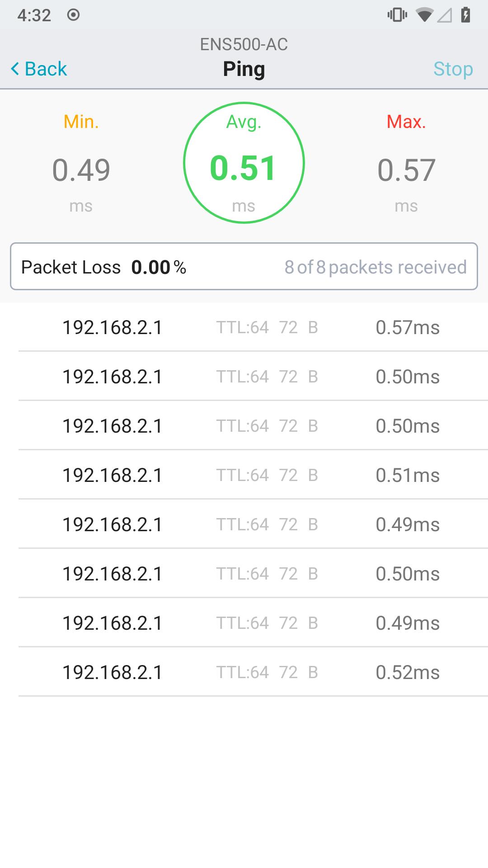Tap the vibrate mode status icon
Image resolution: width=488 pixels, height=868 pixels.
pyautogui.click(x=397, y=15)
